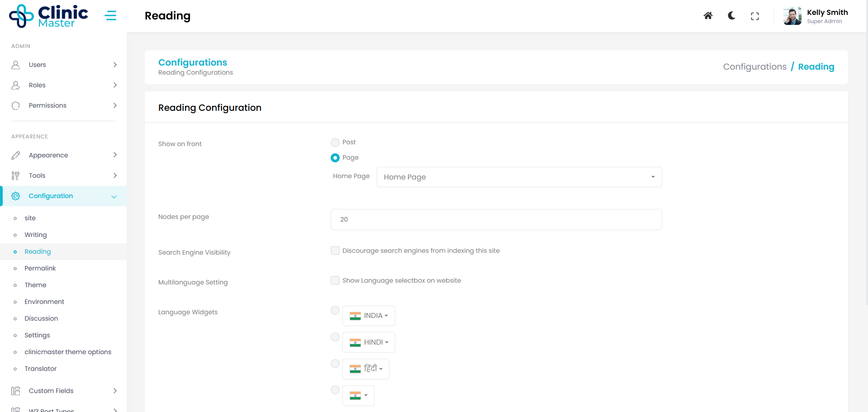Go to Writing configuration submenu item
Screen dimensions: 868x412
36,235
